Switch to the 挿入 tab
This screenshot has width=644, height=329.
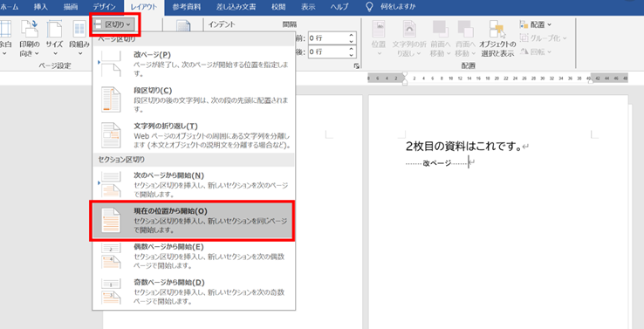[40, 7]
